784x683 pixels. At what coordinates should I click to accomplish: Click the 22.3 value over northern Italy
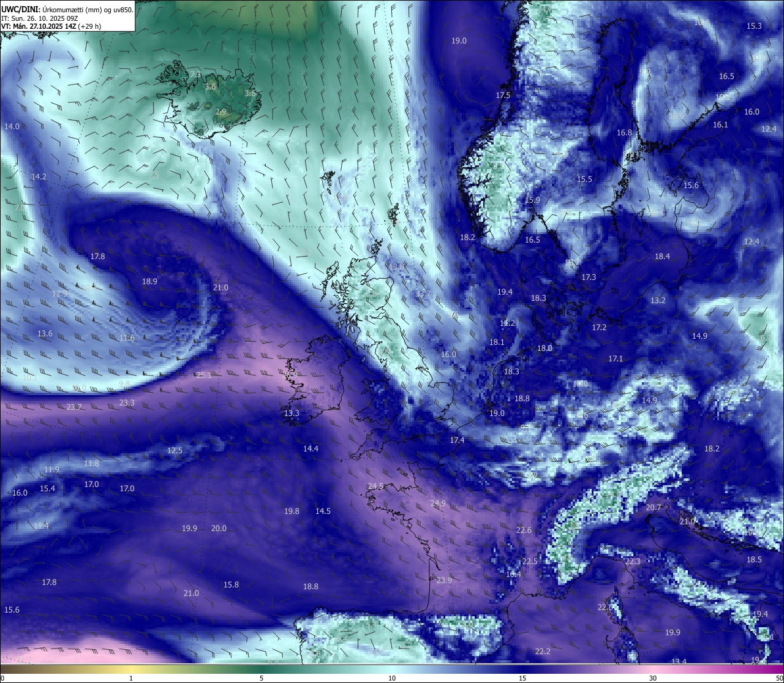633,562
